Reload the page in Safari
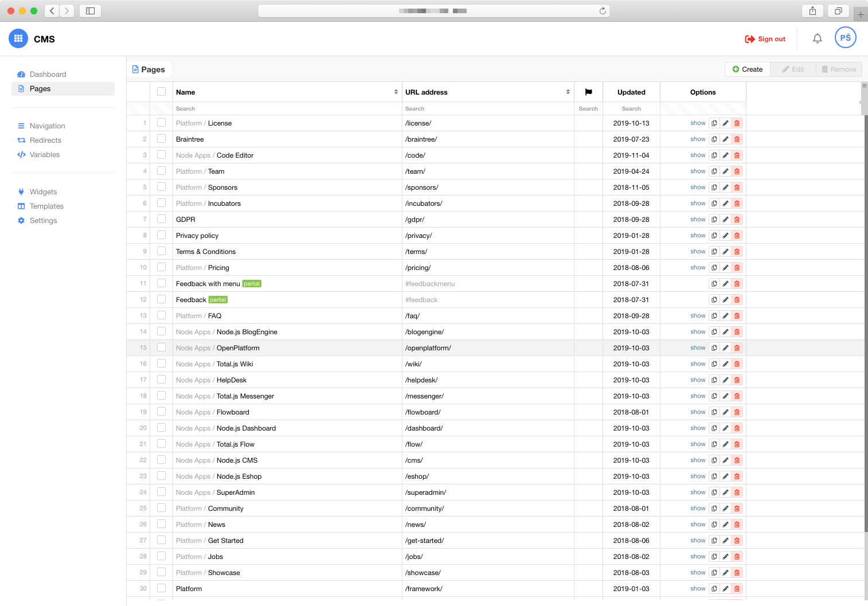This screenshot has height=606, width=868. 603,11
